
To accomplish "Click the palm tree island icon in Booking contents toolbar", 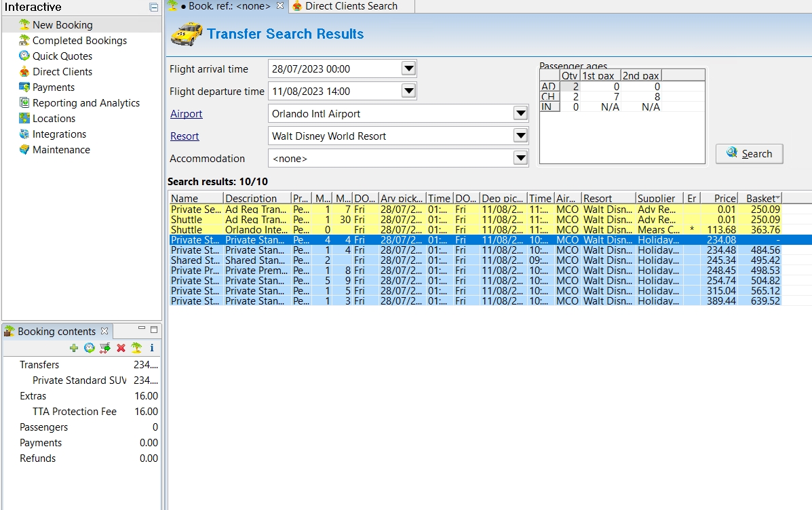I will 136,348.
